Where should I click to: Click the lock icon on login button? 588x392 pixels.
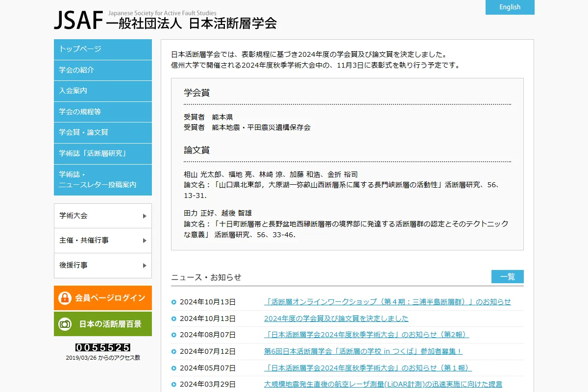click(x=65, y=298)
